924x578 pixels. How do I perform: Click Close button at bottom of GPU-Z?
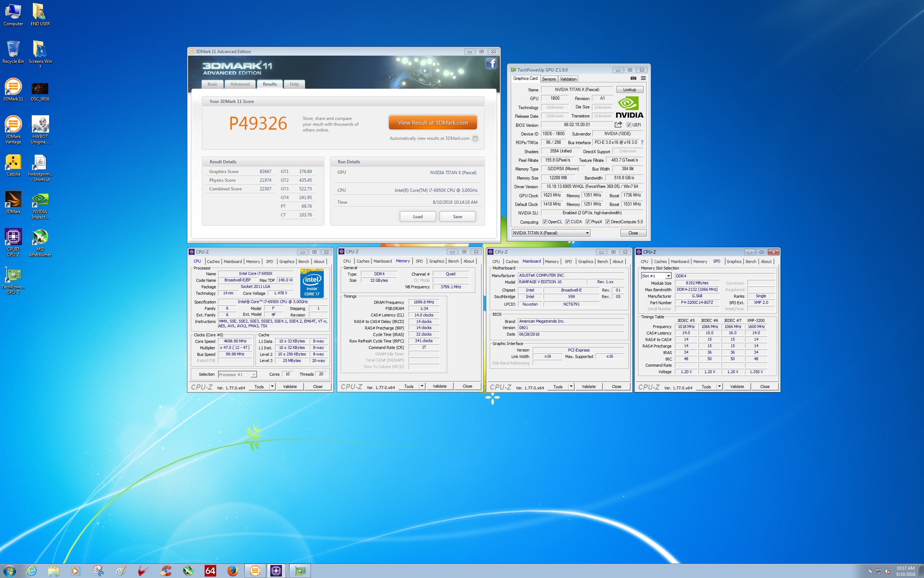tap(633, 233)
